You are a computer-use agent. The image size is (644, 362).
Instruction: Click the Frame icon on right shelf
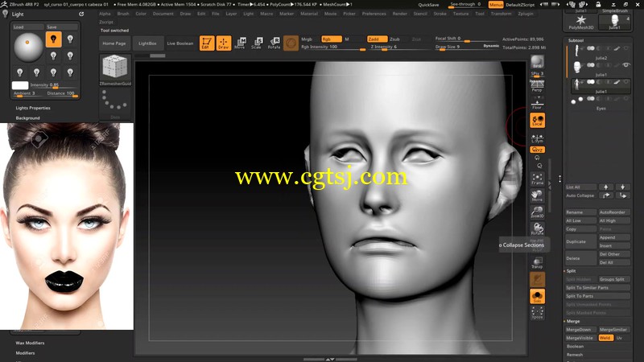[x=537, y=179]
